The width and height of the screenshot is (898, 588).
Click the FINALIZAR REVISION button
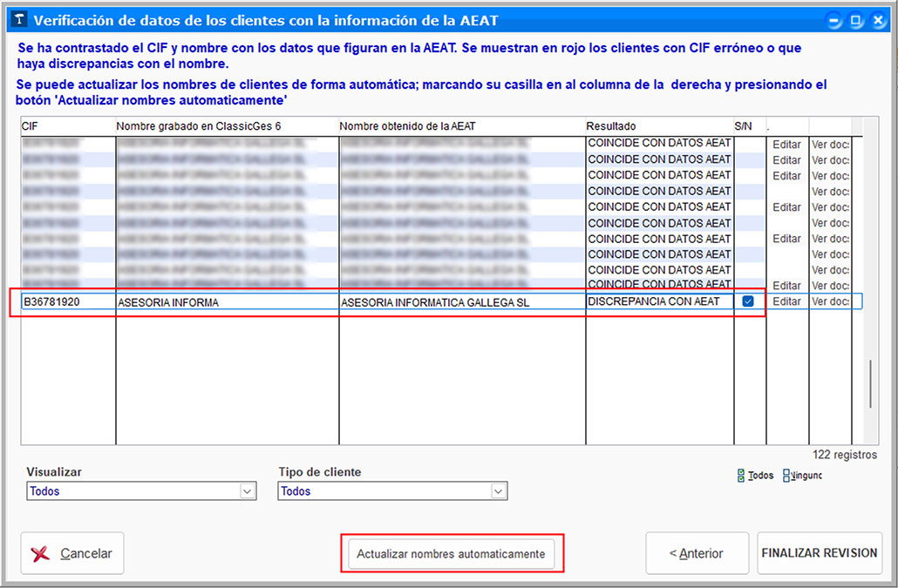(x=820, y=553)
